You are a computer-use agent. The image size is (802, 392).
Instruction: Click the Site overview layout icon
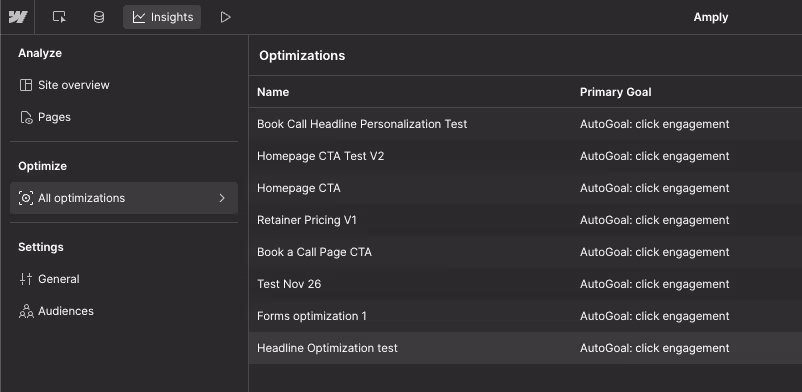click(x=26, y=85)
